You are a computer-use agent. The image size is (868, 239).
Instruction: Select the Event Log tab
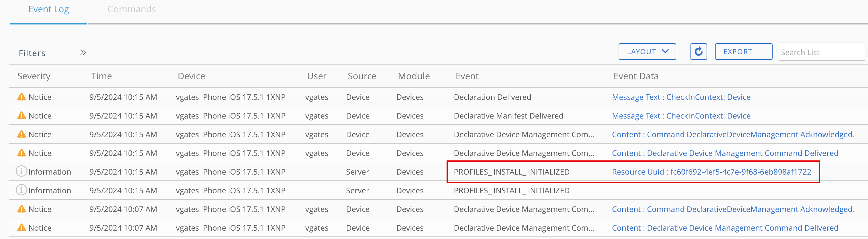pyautogui.click(x=49, y=9)
